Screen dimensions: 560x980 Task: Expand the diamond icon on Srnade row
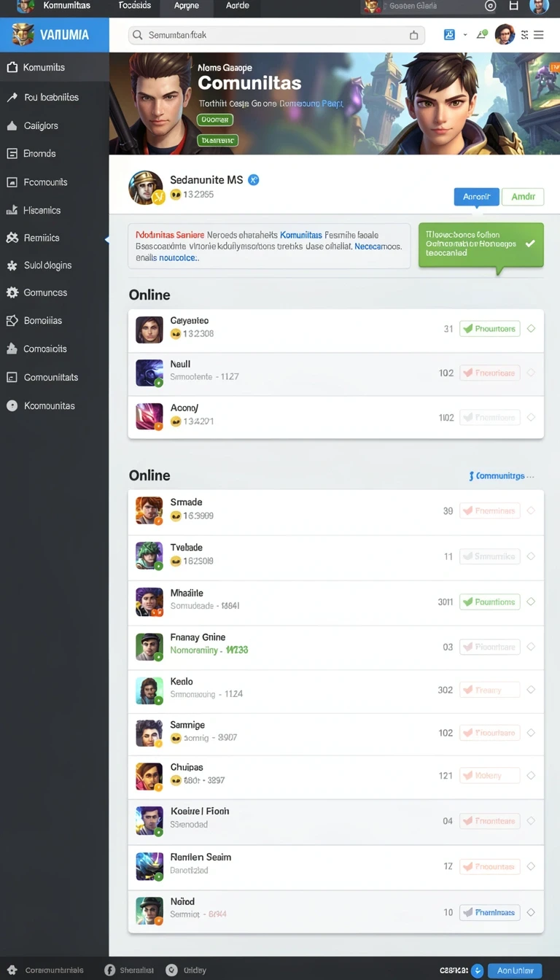[531, 511]
